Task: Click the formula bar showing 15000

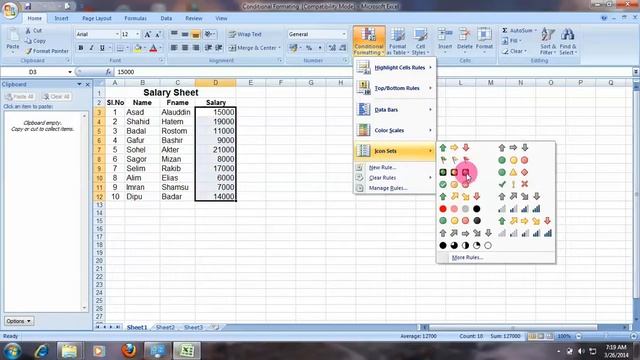Action: click(372, 72)
